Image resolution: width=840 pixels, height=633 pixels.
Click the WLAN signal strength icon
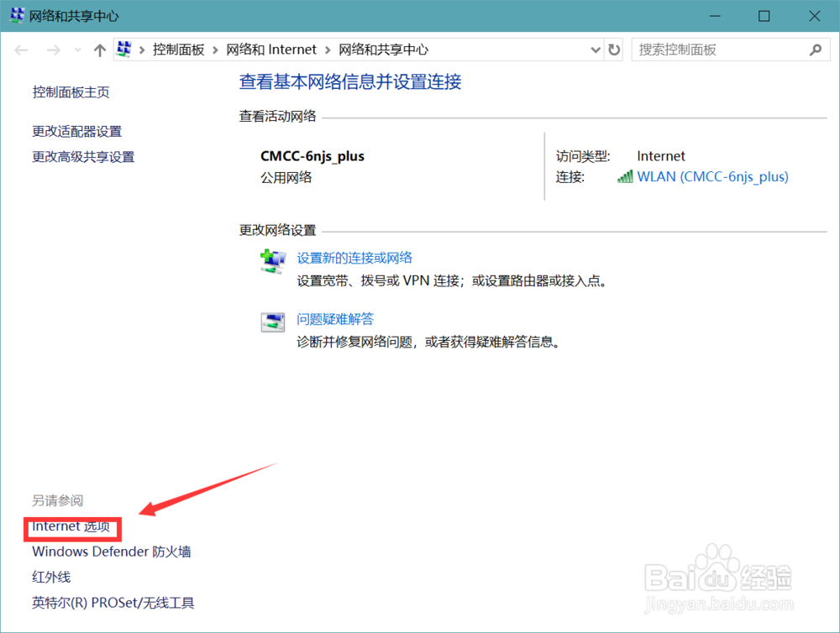pos(625,177)
